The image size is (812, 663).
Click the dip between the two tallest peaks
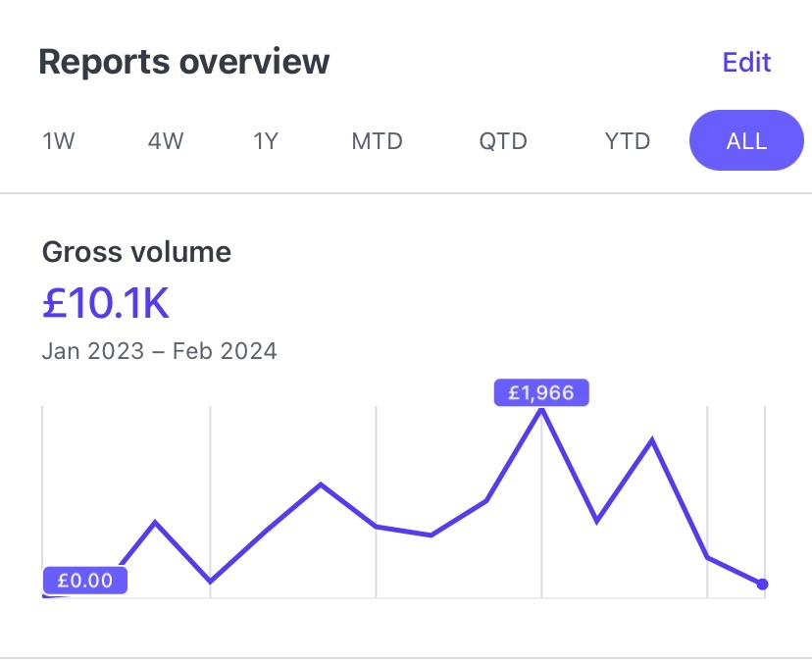point(596,520)
